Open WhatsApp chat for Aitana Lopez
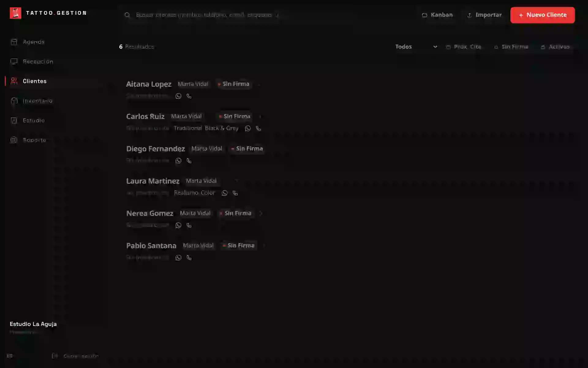588x368 pixels. click(178, 96)
